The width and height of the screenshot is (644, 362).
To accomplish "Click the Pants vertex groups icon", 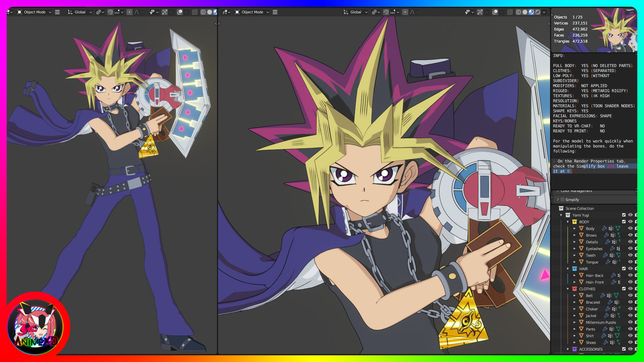I will [x=612, y=329].
